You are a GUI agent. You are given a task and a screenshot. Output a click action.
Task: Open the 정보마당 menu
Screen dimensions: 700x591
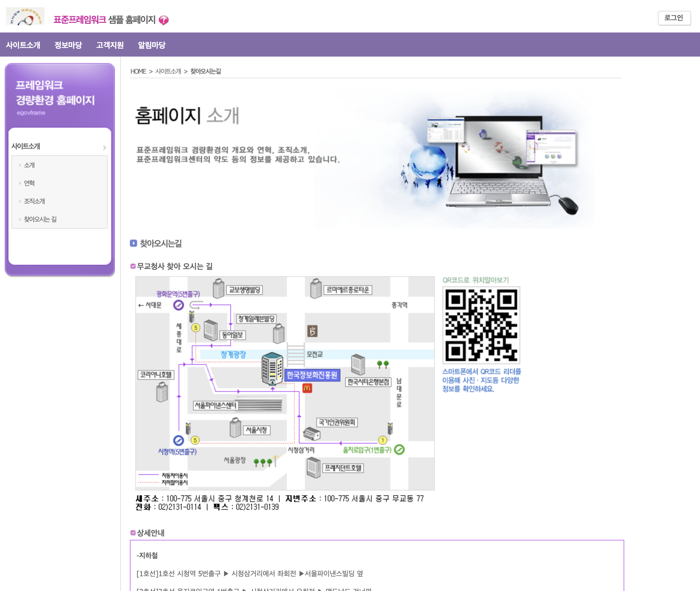(68, 45)
